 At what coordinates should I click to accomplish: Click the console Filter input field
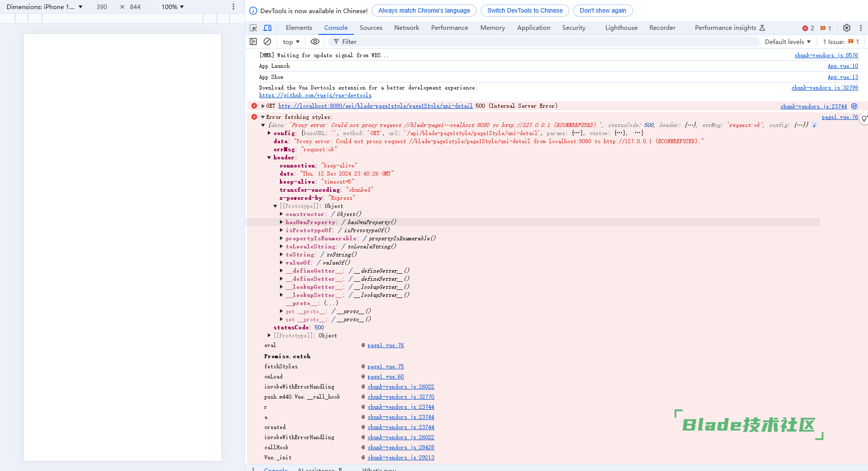(544, 41)
